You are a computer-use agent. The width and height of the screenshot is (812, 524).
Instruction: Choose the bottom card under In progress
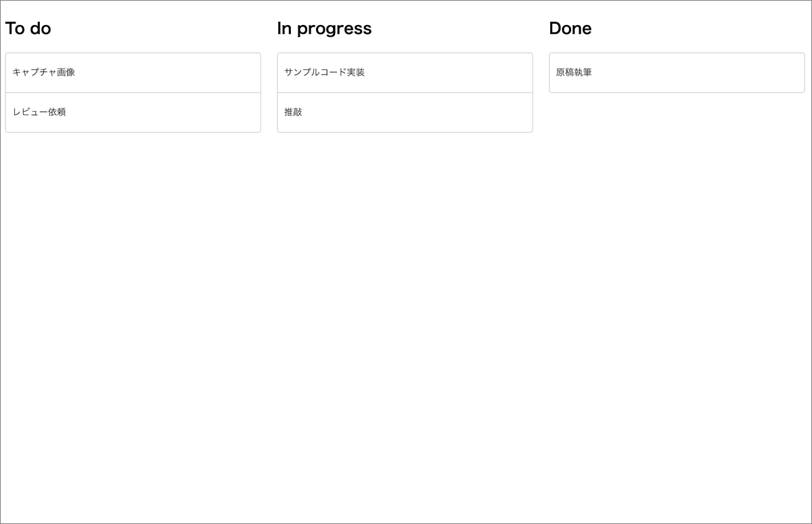(405, 112)
